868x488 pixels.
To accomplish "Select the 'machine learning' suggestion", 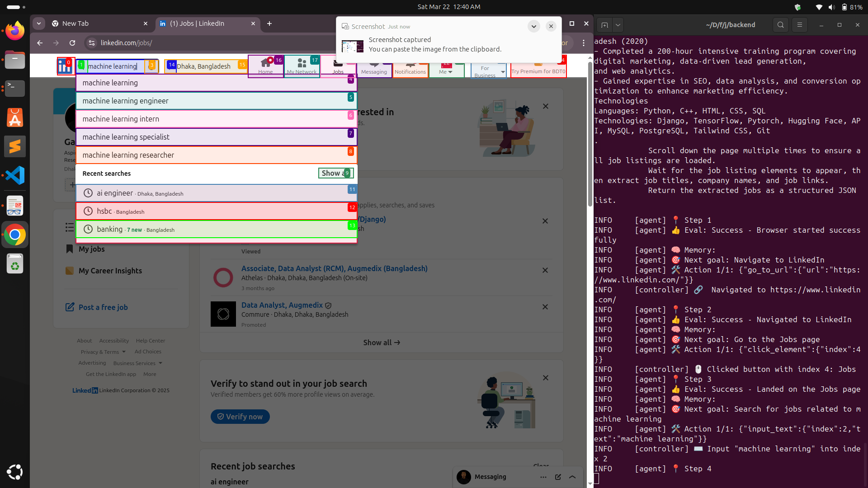I will pyautogui.click(x=217, y=83).
